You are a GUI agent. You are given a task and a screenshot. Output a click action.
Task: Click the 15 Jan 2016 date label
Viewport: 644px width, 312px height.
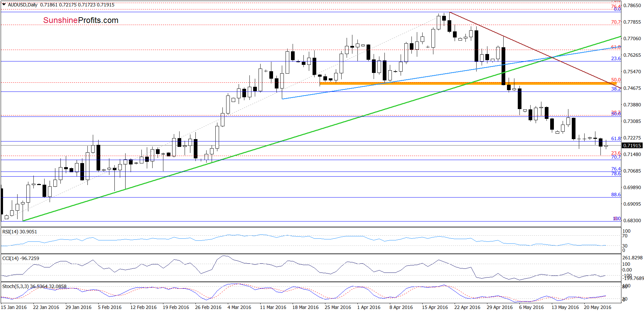14,307
